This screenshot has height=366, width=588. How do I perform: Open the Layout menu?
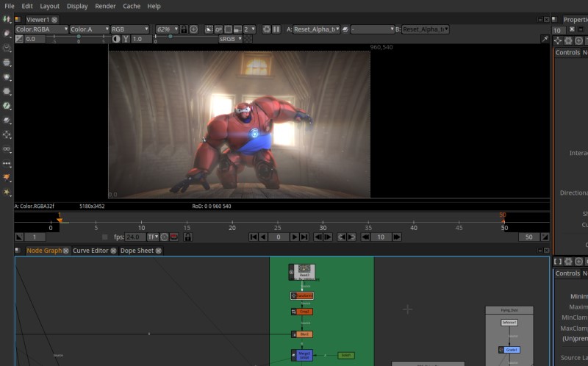(49, 6)
